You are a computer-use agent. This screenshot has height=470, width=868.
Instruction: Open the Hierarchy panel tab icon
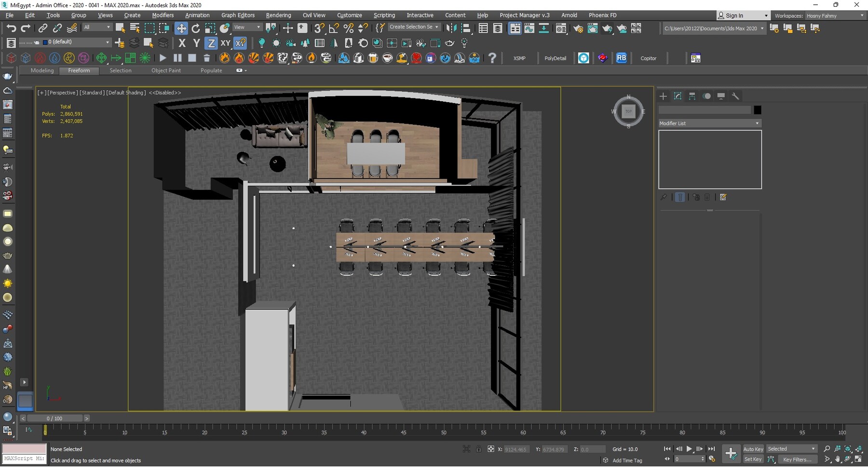pyautogui.click(x=692, y=96)
